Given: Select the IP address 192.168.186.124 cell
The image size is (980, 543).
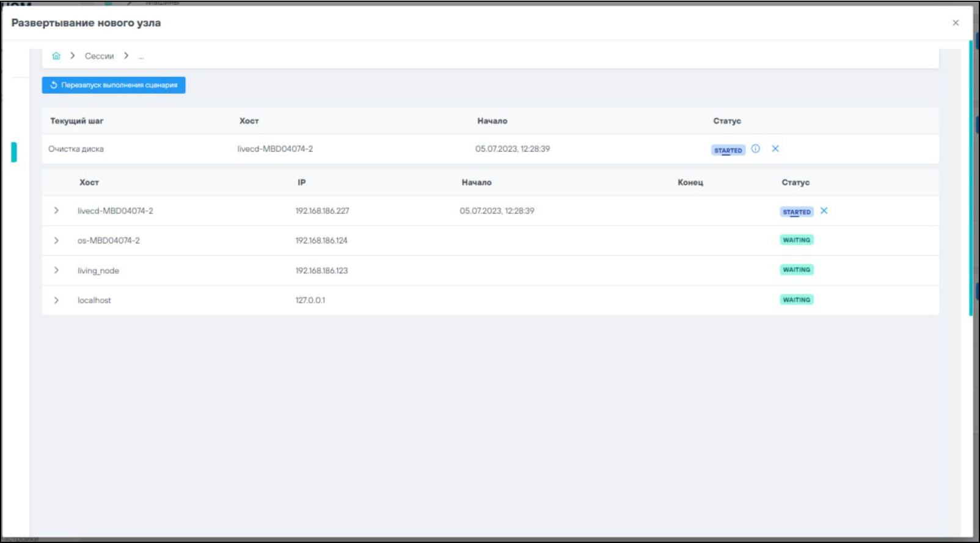Looking at the screenshot, I should coord(321,240).
